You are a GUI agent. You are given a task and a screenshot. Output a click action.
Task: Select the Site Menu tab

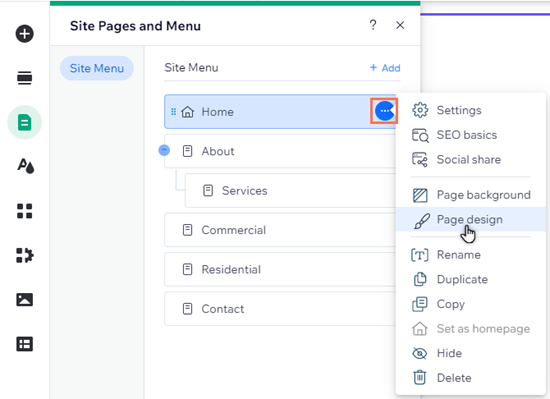click(97, 68)
